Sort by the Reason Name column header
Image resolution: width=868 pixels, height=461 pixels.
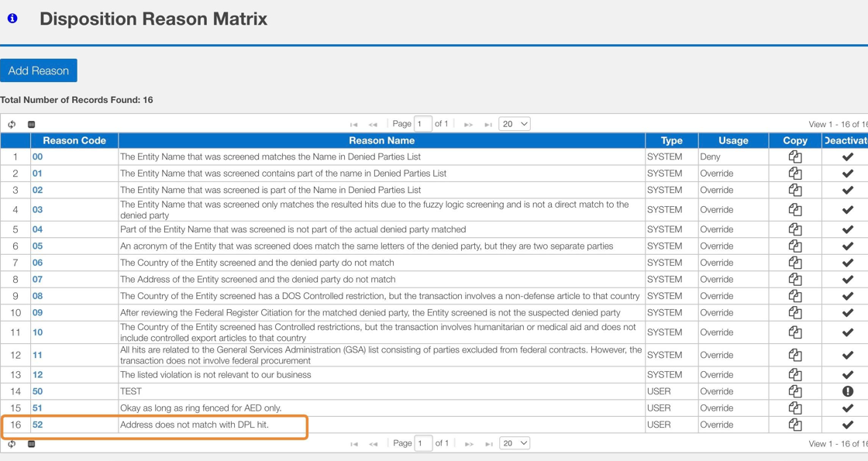[381, 140]
